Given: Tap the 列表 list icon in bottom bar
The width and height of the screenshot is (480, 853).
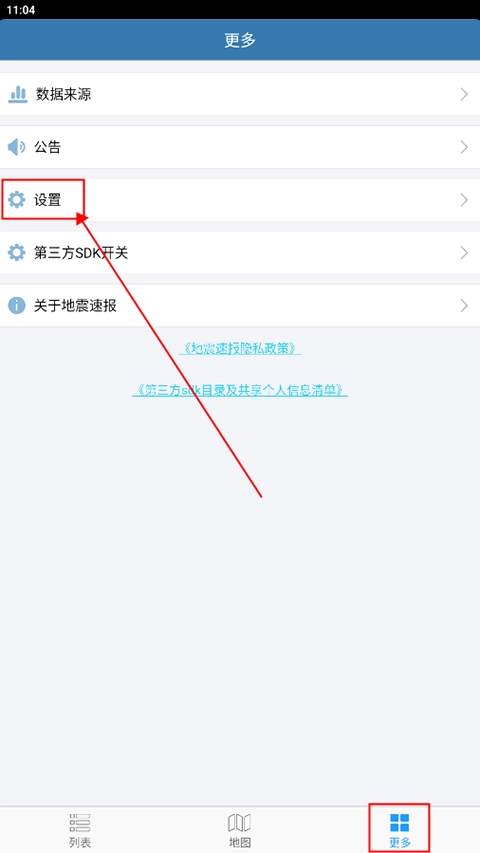Looking at the screenshot, I should [x=80, y=823].
